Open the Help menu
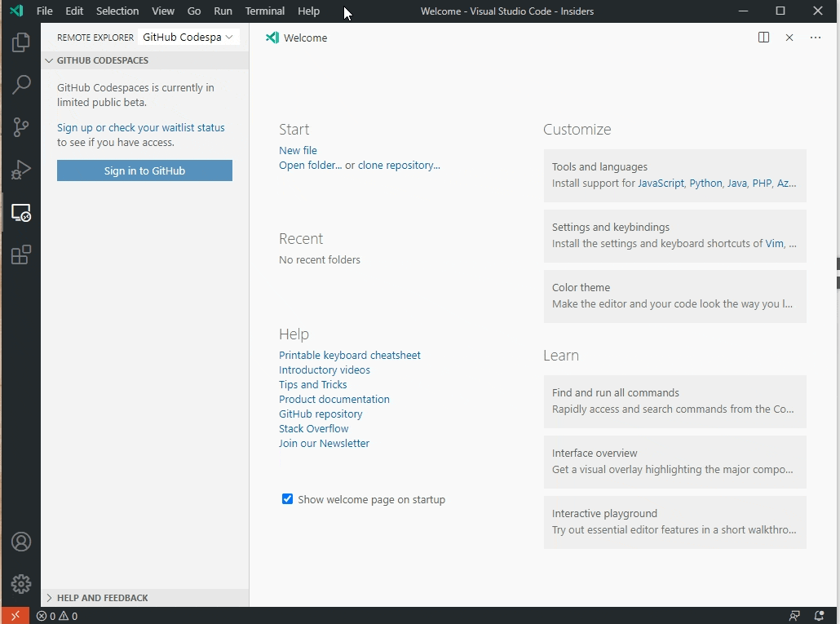The image size is (840, 624). pos(308,11)
